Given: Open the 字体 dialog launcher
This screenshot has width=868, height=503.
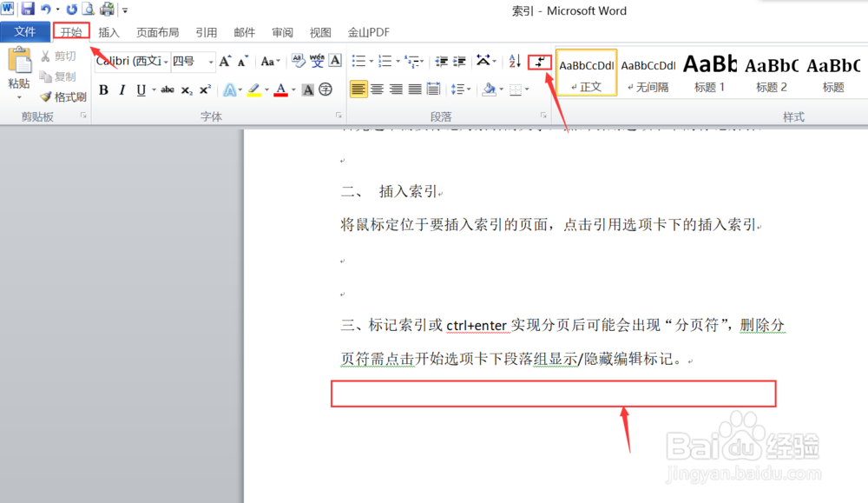Looking at the screenshot, I should coord(339,116).
